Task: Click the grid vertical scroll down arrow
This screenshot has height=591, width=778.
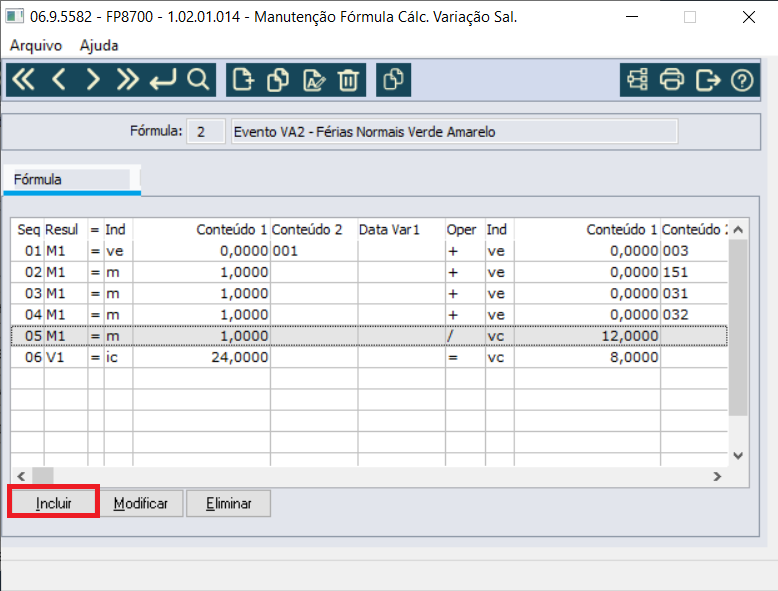Action: (x=738, y=456)
